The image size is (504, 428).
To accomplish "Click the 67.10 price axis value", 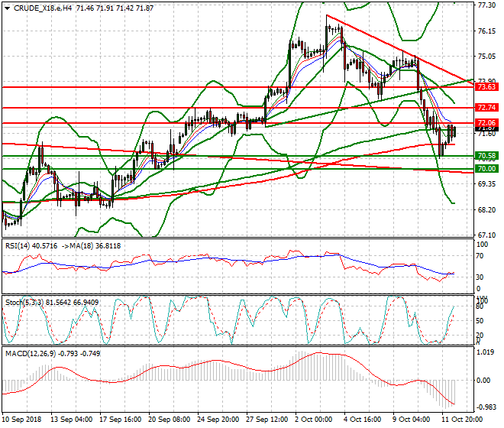I will coord(486,235).
